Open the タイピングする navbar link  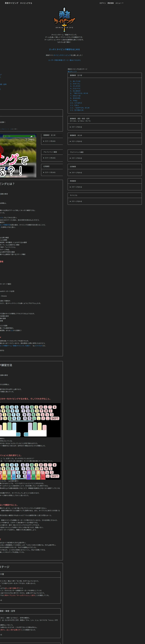[x=26, y=3]
